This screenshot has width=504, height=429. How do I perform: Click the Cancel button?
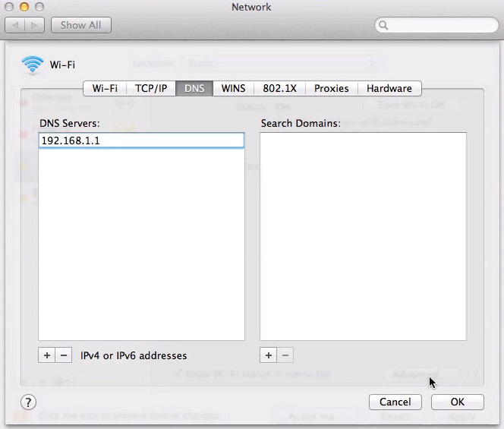point(395,402)
